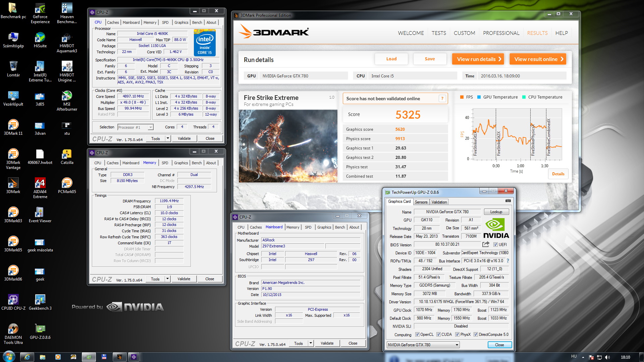644x362 pixels.
Task: Click Close button in GPU-Z window
Action: pos(499,345)
